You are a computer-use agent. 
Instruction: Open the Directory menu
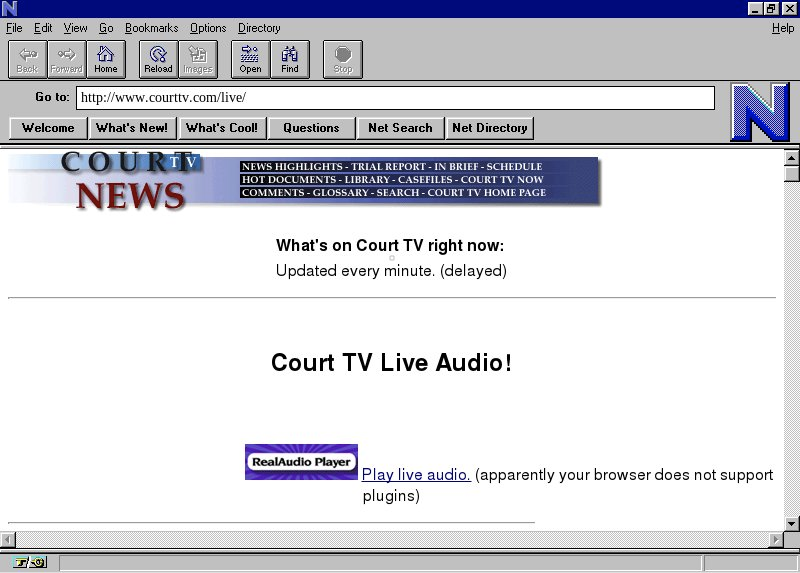pyautogui.click(x=259, y=28)
